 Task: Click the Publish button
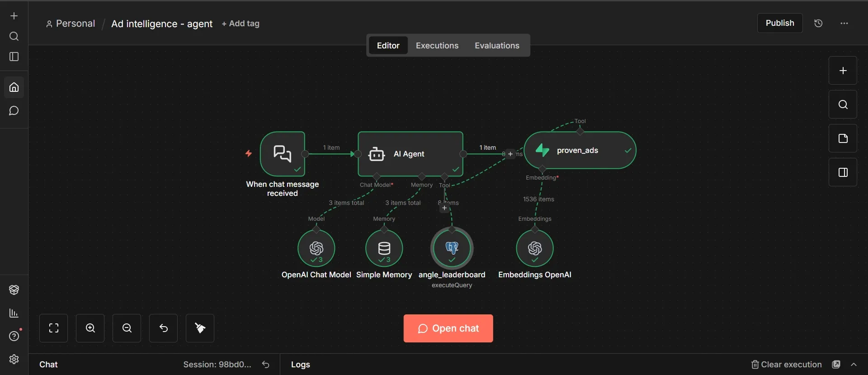(780, 23)
